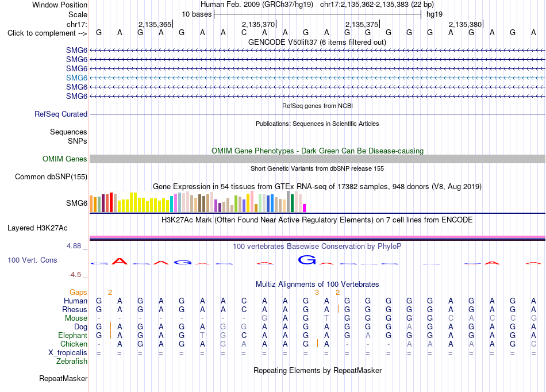Screen dimensions: 546x392
Task: Click the Layered H3K27Ac track label
Action: [37, 228]
